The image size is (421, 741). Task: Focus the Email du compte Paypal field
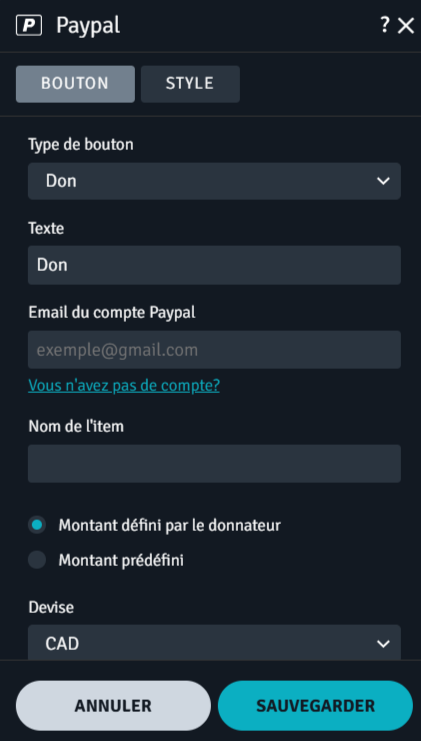(x=215, y=350)
